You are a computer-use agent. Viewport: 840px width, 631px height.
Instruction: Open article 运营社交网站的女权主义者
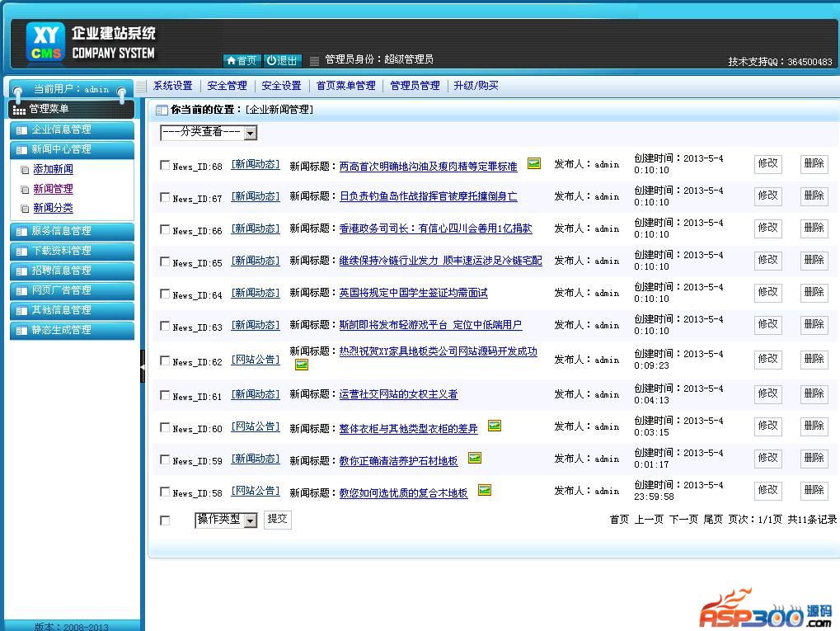399,394
